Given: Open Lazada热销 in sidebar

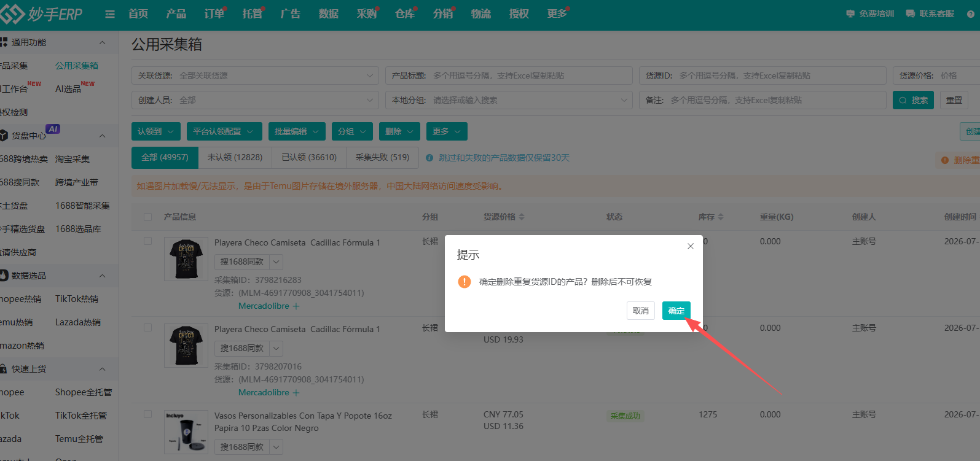Looking at the screenshot, I should pyautogui.click(x=78, y=322).
